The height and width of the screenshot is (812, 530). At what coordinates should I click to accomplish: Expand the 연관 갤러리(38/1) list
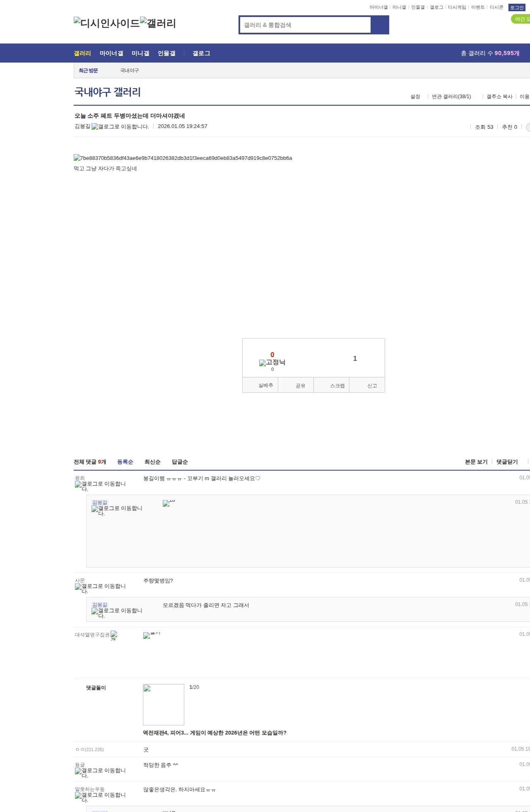[x=451, y=97]
